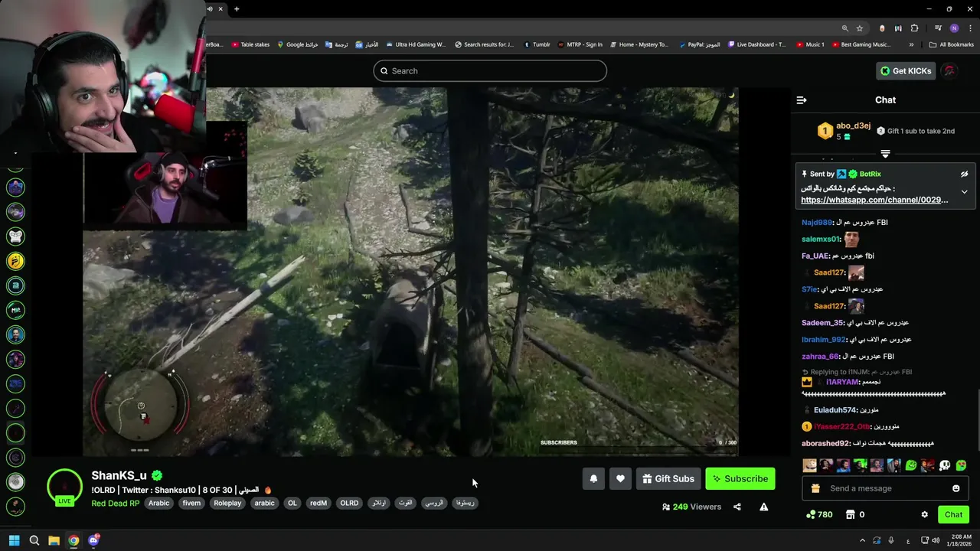Open the profile avatar menu in Kick header
980x551 pixels.
[950, 71]
